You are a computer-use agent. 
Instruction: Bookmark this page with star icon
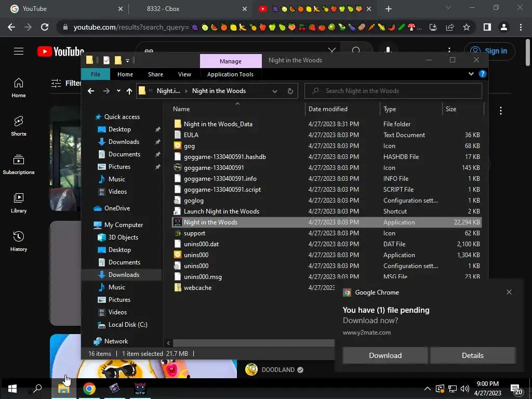467,27
